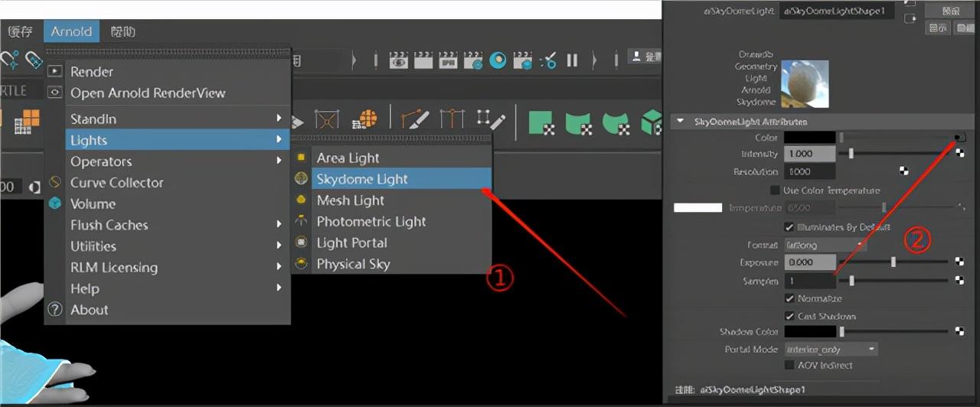The height and width of the screenshot is (407, 980).
Task: Click checker map button next to Color
Action: pos(959,138)
